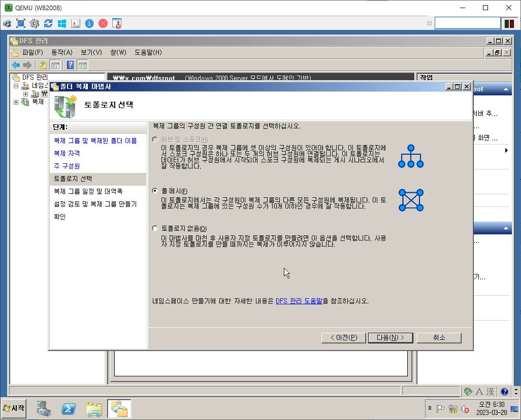Open 동작(A) menu
521x420 pixels.
click(x=62, y=52)
